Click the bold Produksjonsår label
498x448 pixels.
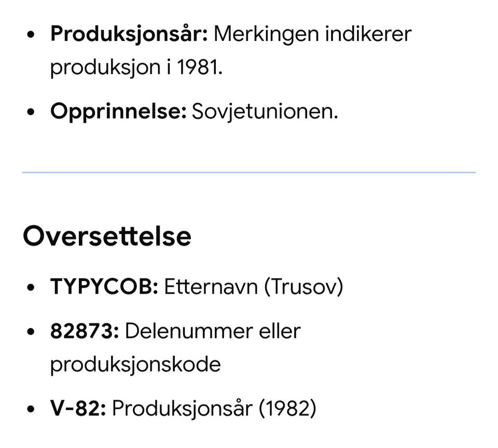[x=129, y=34]
